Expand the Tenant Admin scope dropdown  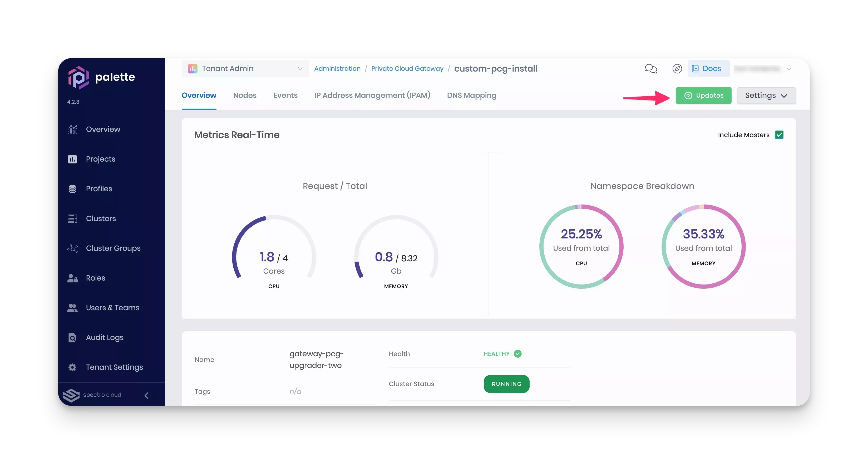(245, 69)
